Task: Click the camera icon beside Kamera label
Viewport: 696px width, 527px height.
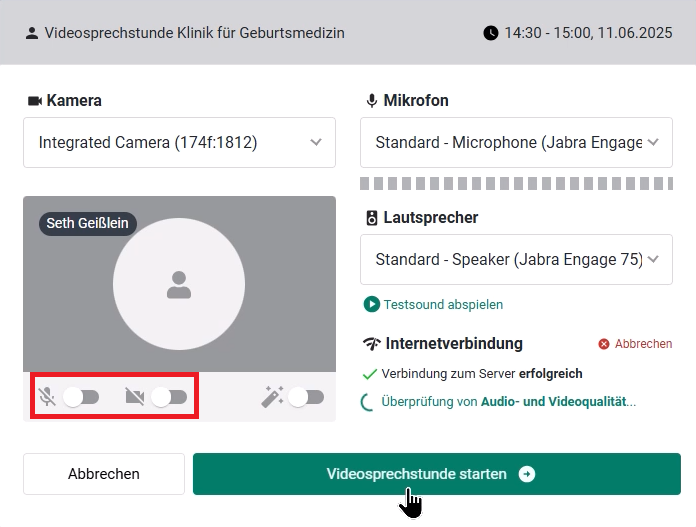Action: coord(34,101)
